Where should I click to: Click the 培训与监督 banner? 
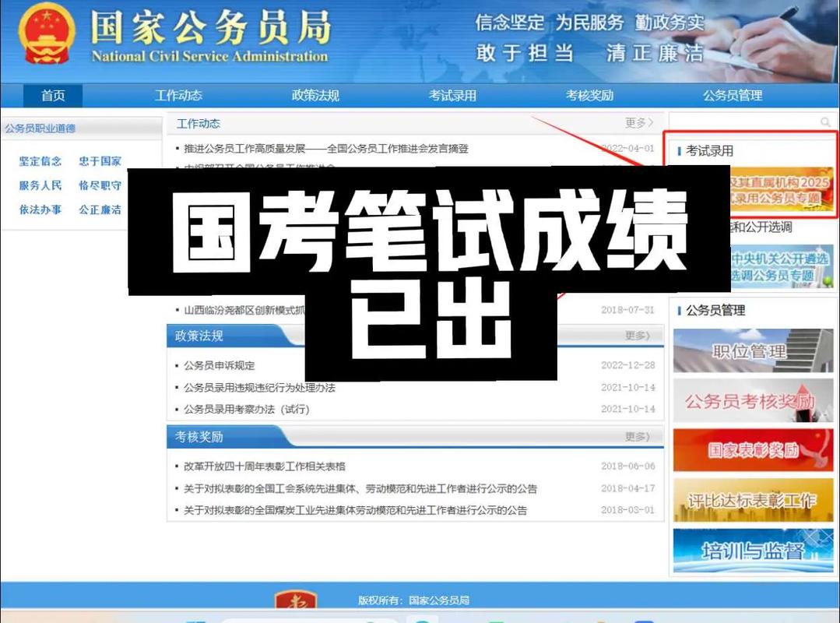pos(751,550)
